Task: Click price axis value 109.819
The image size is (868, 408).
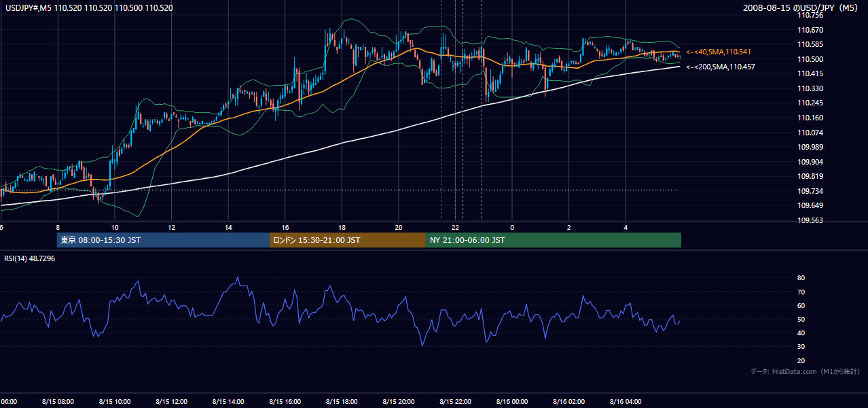Action: coord(810,176)
